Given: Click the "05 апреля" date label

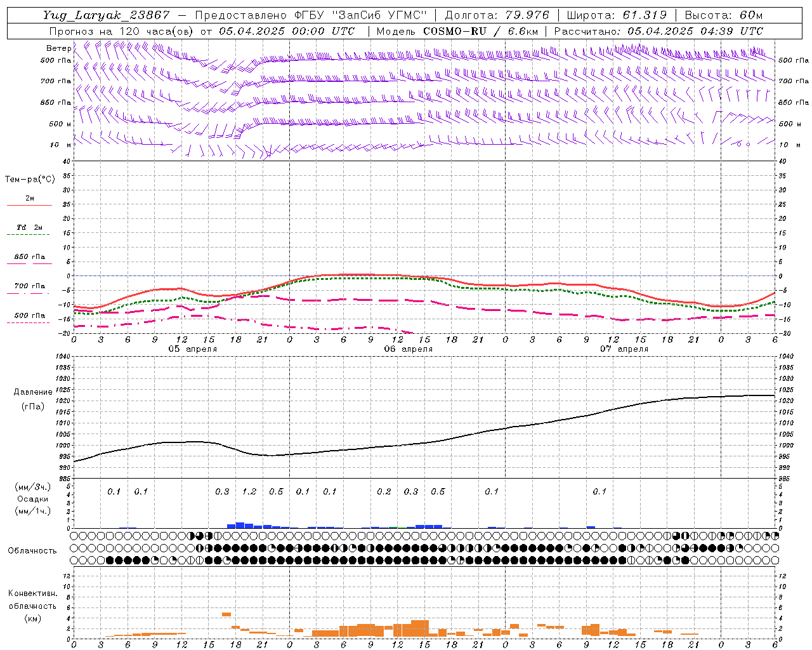Looking at the screenshot, I should 192,349.
